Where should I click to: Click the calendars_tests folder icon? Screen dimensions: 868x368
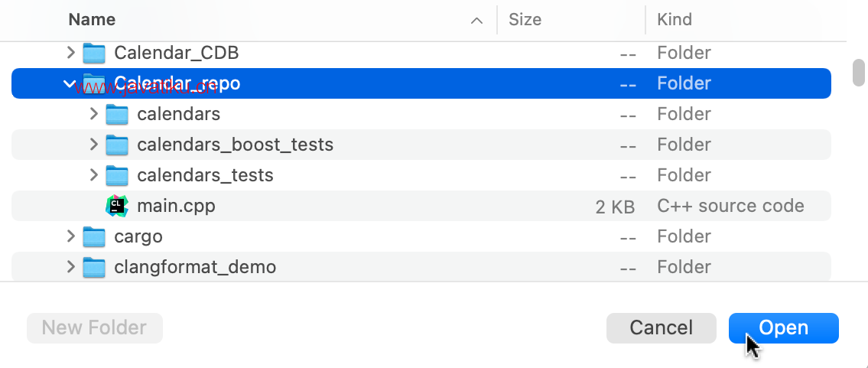tap(117, 175)
